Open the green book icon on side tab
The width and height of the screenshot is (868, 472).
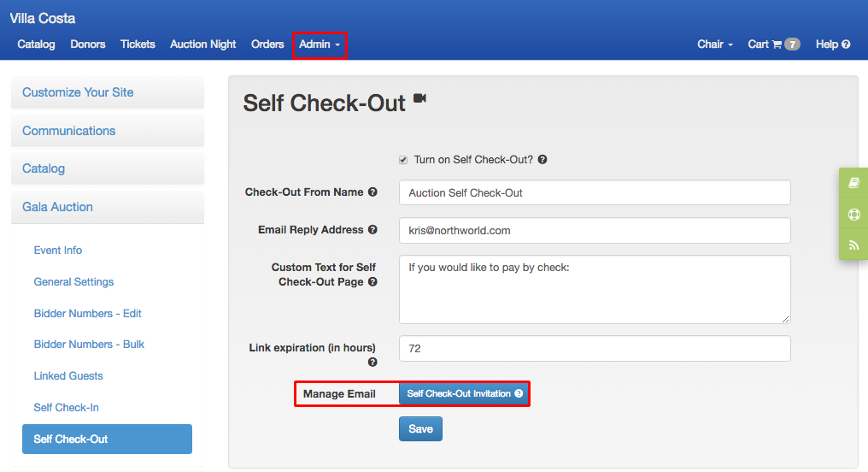853,183
